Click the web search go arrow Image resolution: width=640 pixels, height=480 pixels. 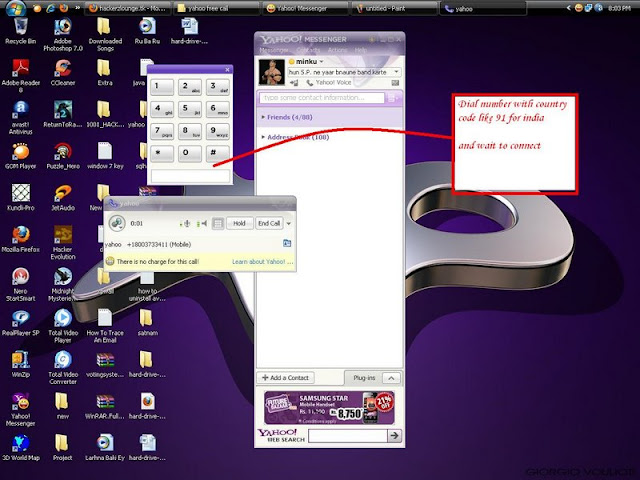[394, 436]
